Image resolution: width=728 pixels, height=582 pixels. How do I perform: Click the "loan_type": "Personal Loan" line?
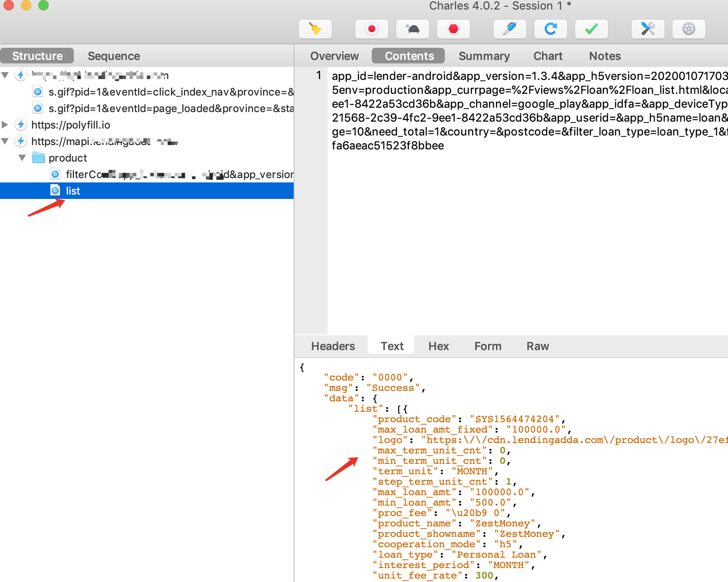(460, 555)
